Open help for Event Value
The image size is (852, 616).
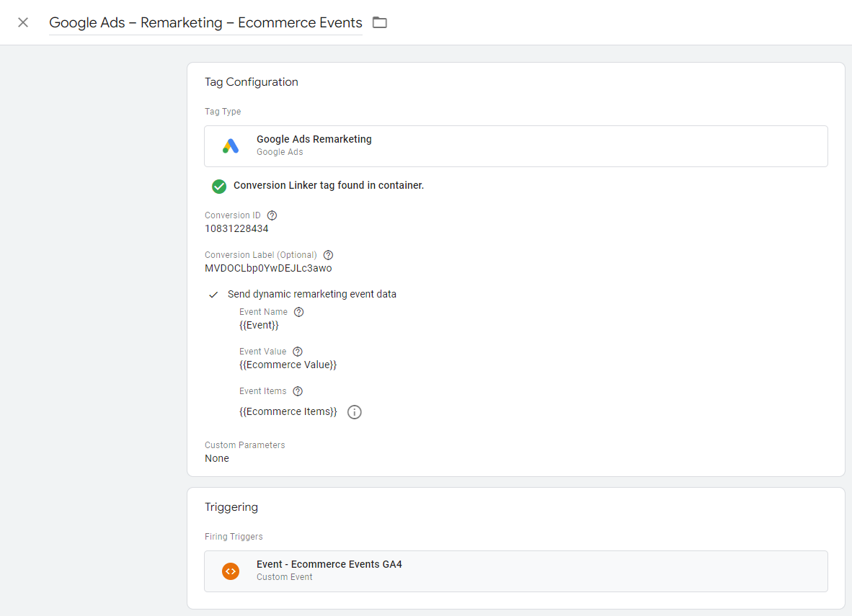297,352
